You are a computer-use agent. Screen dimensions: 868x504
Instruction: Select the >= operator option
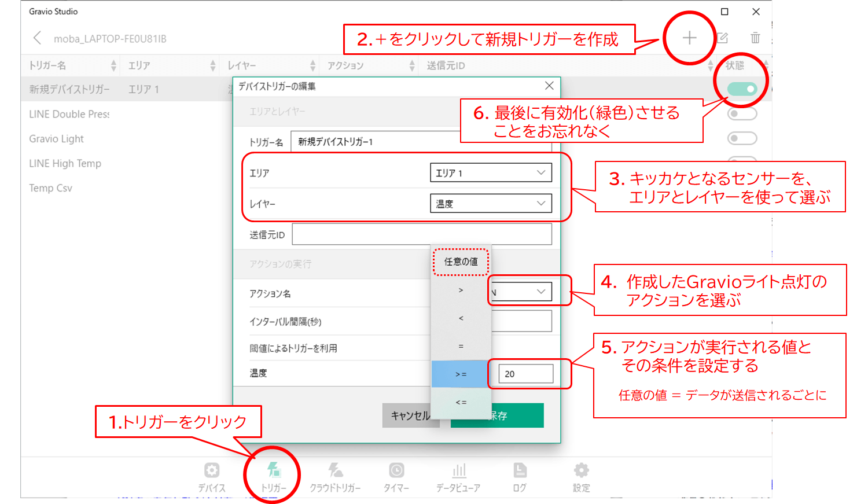tap(461, 374)
